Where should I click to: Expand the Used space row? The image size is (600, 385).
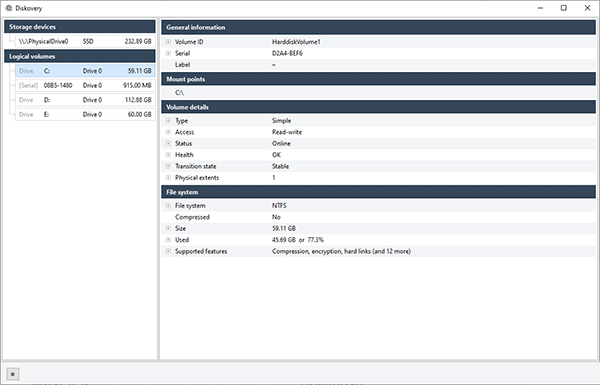[168, 240]
